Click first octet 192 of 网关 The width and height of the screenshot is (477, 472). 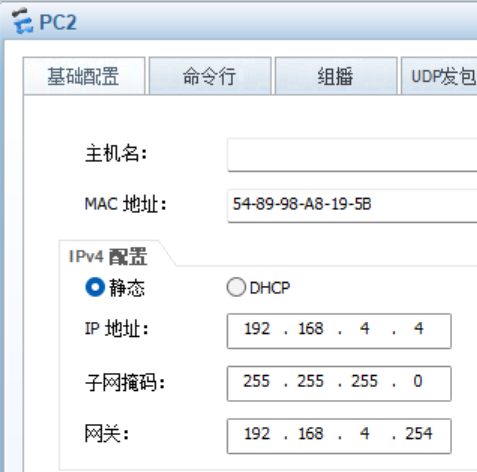pos(257,434)
